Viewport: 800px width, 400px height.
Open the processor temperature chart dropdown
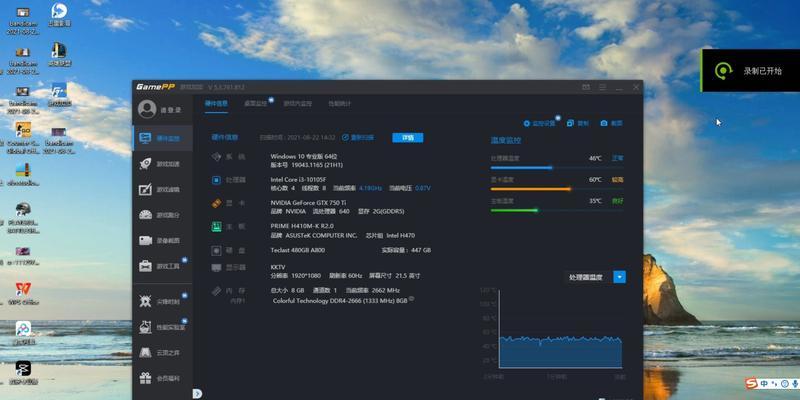(x=619, y=277)
